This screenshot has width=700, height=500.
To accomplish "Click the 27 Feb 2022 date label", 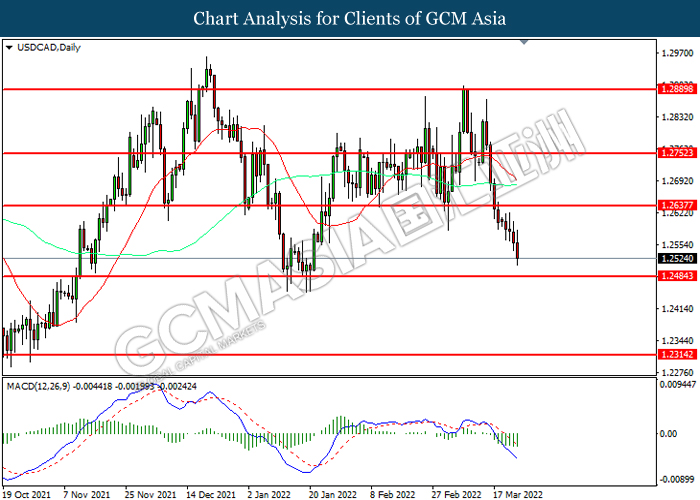I will coord(456,495).
